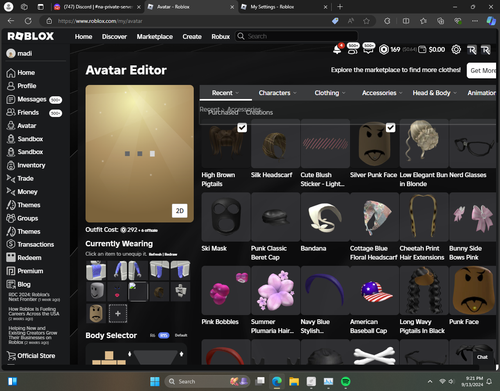Open Spotify from the taskbar

point(346,381)
